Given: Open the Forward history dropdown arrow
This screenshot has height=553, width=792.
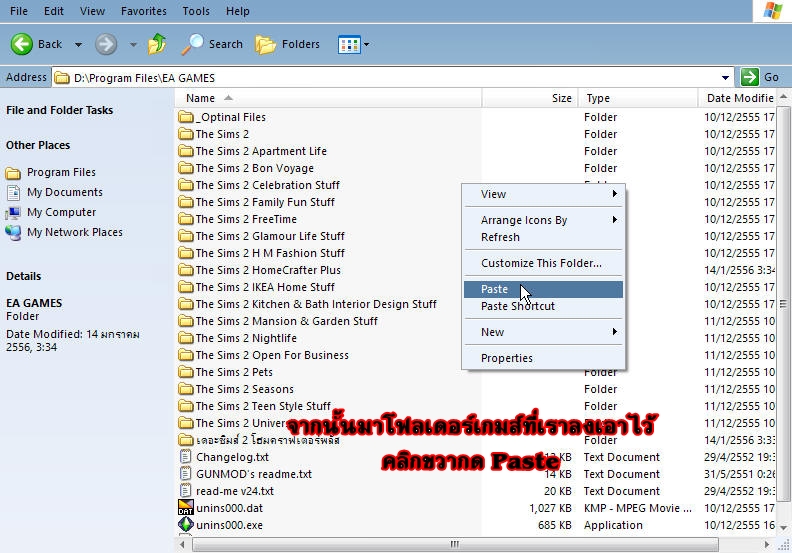Looking at the screenshot, I should pos(133,44).
